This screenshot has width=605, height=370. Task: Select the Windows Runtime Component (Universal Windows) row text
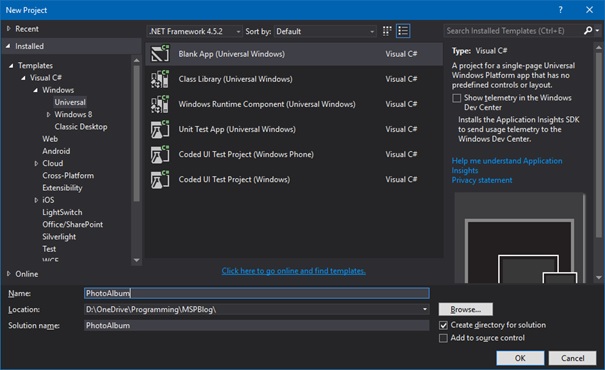click(x=267, y=104)
